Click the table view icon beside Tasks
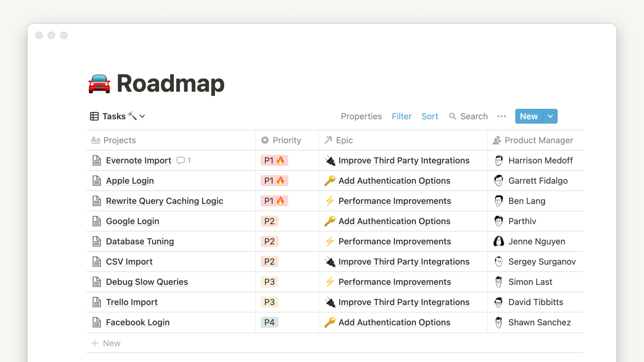Viewport: 644px width, 362px height. [94, 116]
